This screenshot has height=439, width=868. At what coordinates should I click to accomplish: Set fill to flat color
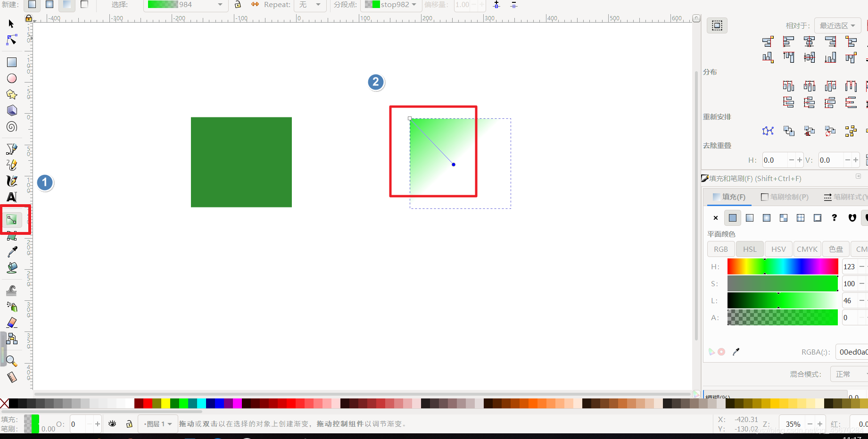coord(733,218)
